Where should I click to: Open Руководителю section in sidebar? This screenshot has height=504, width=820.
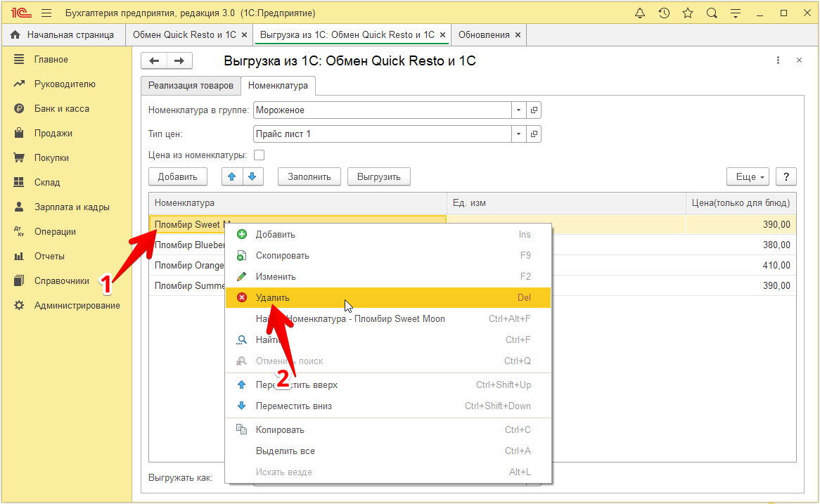pyautogui.click(x=65, y=84)
